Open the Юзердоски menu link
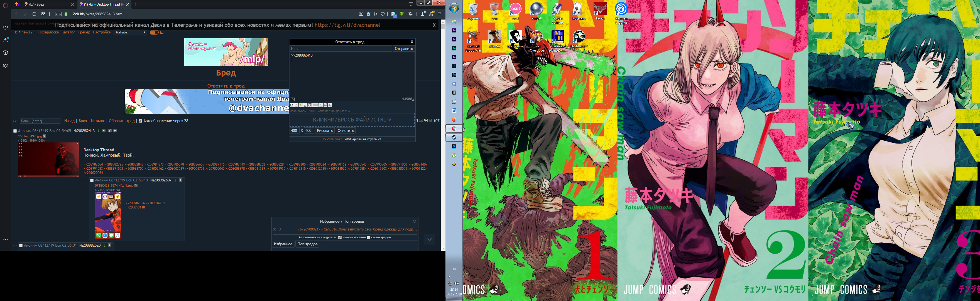Screen dimensions: 980x301 [50, 32]
